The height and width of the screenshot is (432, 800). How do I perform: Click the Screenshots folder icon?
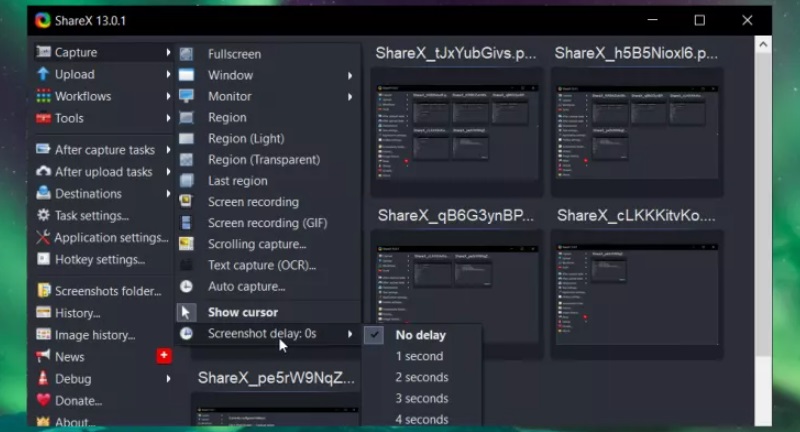pos(43,291)
